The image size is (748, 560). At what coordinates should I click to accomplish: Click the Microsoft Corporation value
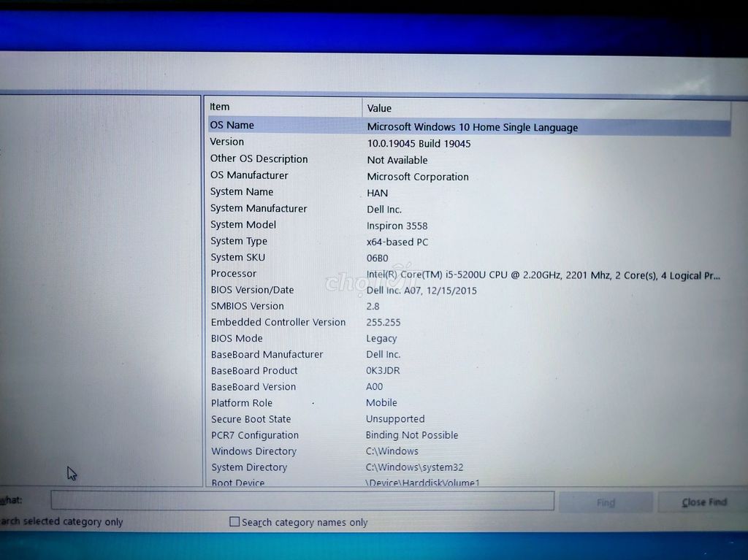(418, 177)
